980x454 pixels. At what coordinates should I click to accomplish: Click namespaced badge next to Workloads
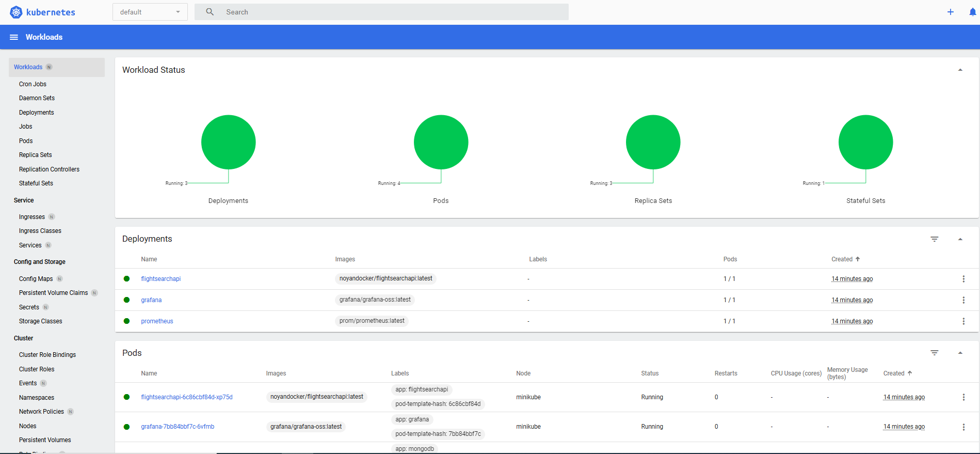coord(49,67)
